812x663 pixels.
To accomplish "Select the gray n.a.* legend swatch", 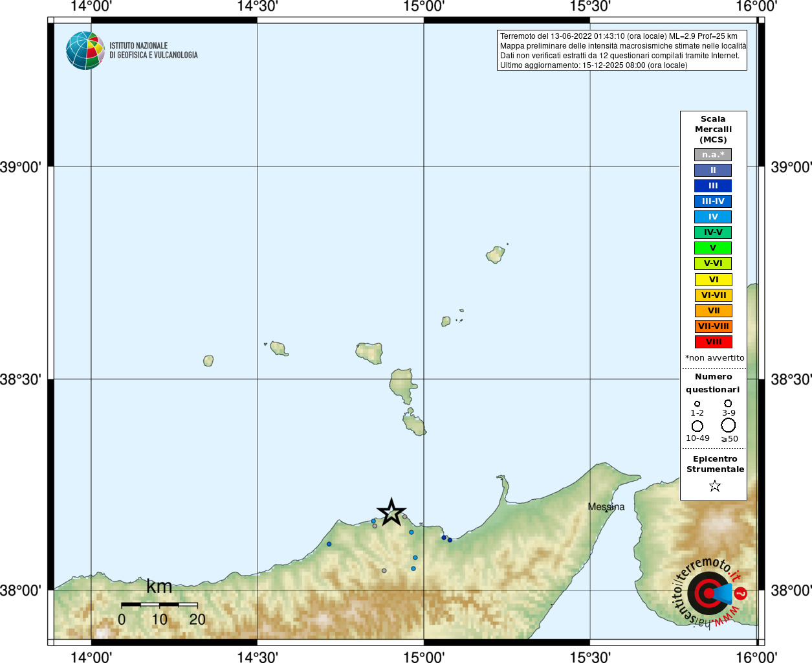I will pos(713,155).
